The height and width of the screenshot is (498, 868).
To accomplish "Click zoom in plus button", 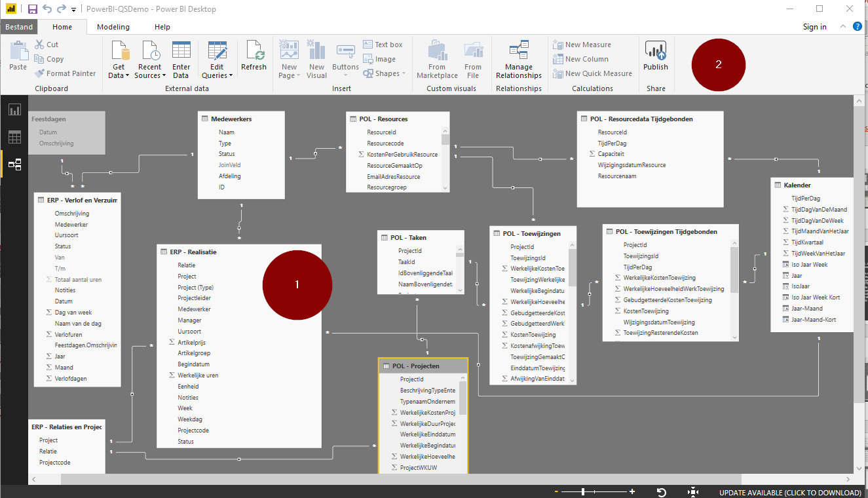I will (632, 491).
